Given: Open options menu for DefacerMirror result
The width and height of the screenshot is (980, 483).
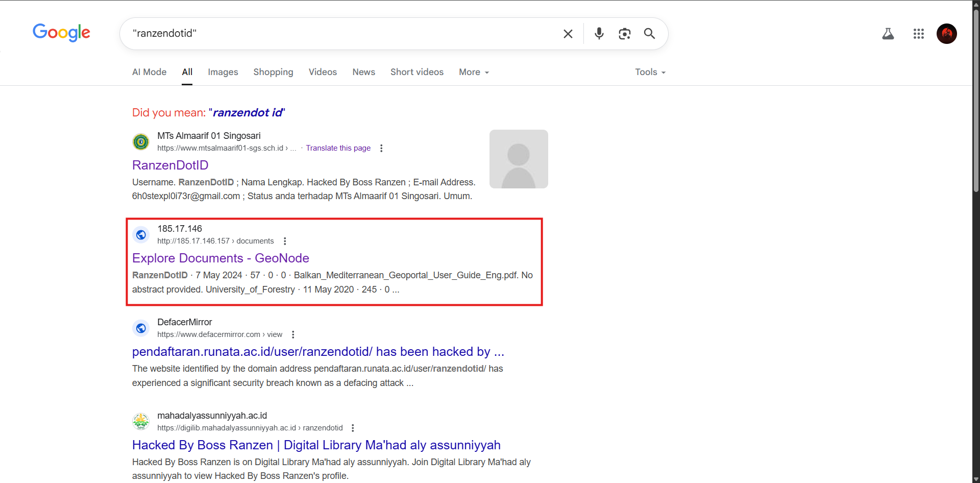Looking at the screenshot, I should coord(293,334).
